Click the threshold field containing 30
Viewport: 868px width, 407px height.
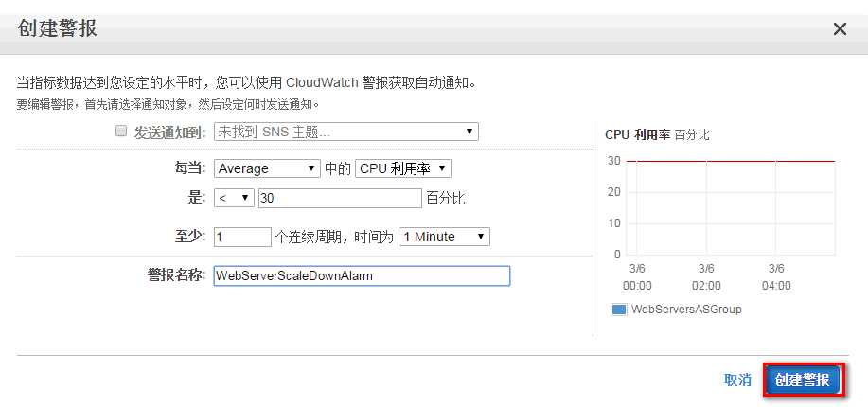pyautogui.click(x=340, y=198)
